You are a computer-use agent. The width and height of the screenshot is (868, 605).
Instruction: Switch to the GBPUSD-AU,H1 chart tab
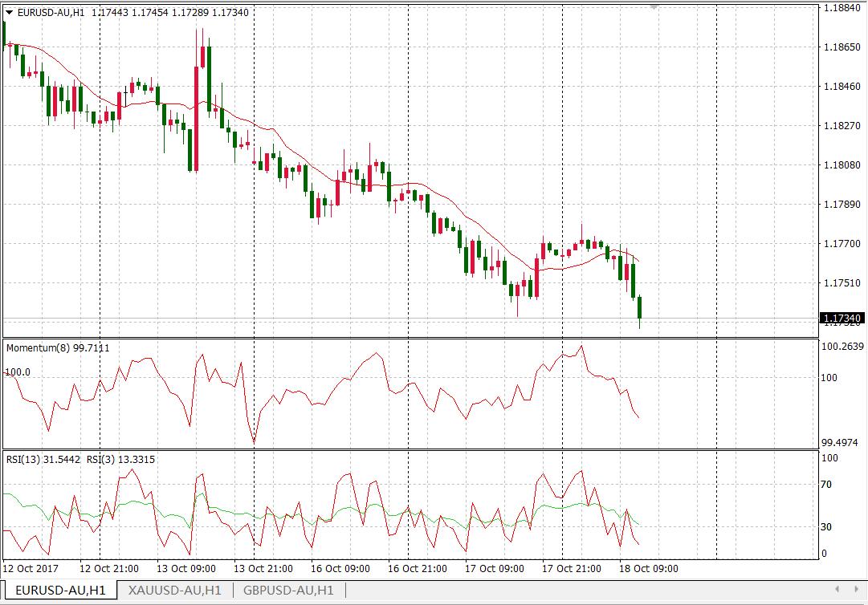tap(288, 590)
